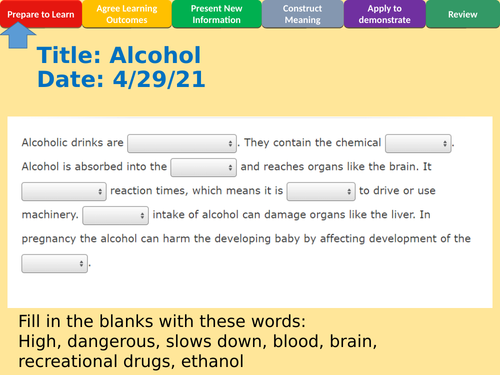Open dropdown after 'absorbed into the'
Viewport: 500px width, 375px height.
(x=203, y=167)
